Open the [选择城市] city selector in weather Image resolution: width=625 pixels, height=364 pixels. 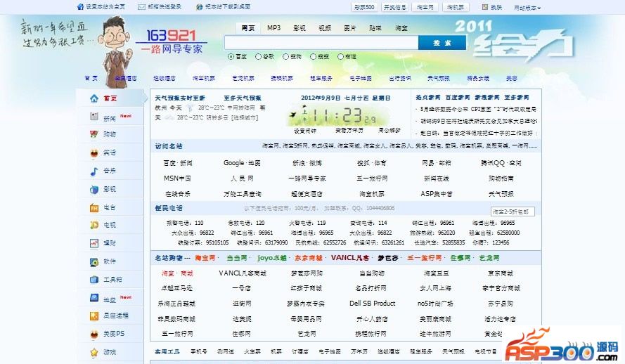click(x=245, y=118)
